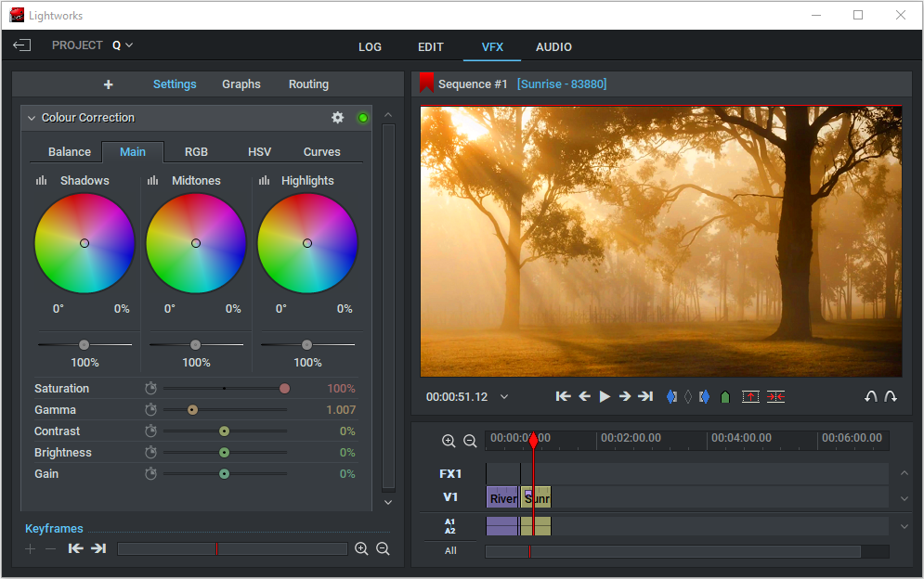The height and width of the screenshot is (579, 924).
Task: Open the project name Q dropdown
Action: tap(123, 45)
